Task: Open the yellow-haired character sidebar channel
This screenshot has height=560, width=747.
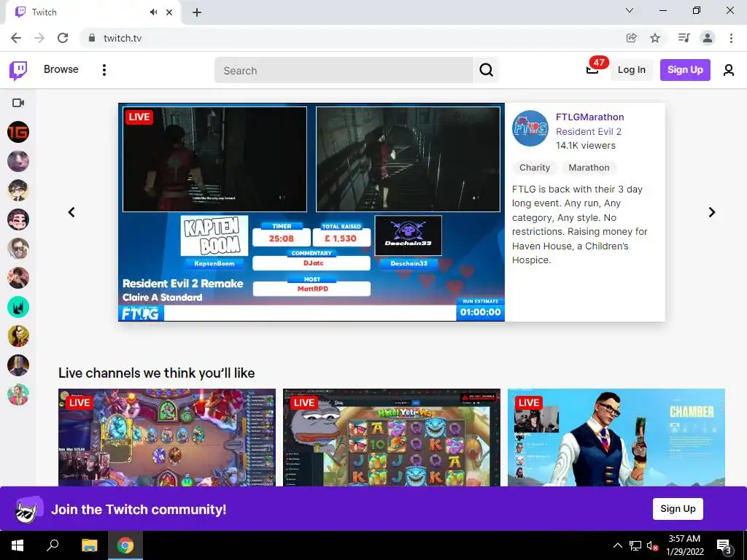Action: (x=18, y=336)
